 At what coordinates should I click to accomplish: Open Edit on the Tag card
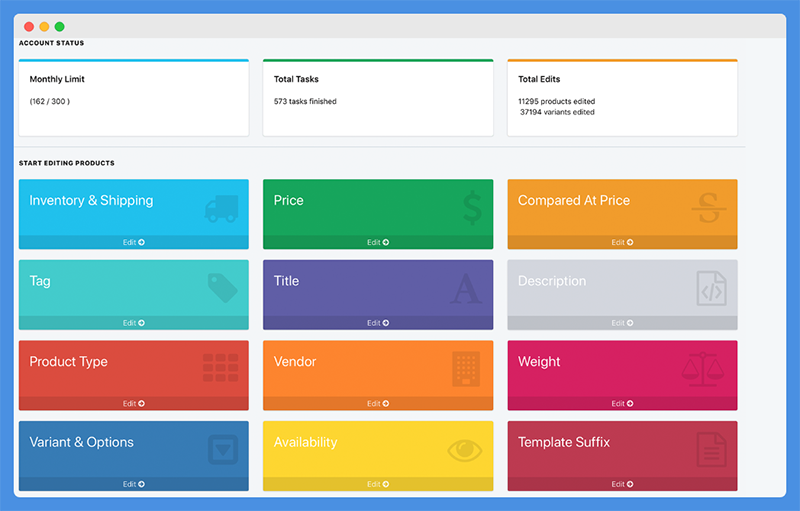point(134,323)
